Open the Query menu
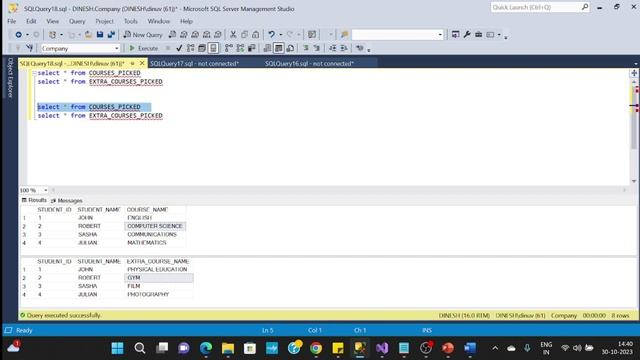This screenshot has width=640, height=360. pyautogui.click(x=77, y=21)
